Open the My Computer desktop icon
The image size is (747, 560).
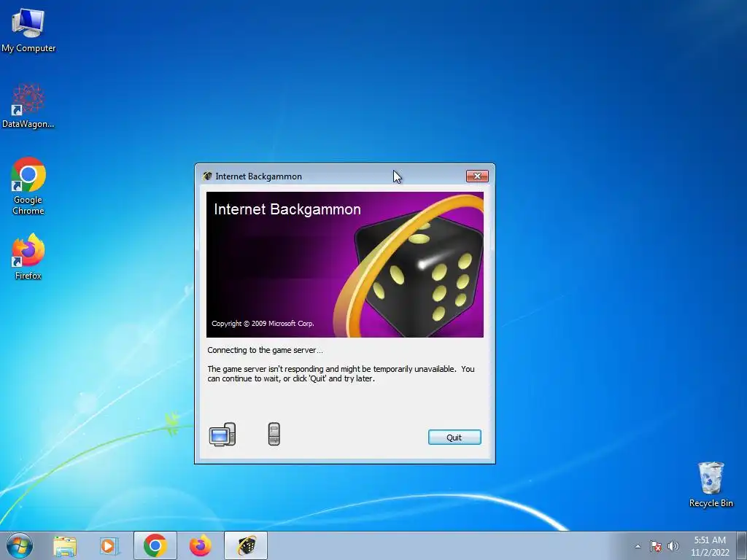[x=28, y=31]
